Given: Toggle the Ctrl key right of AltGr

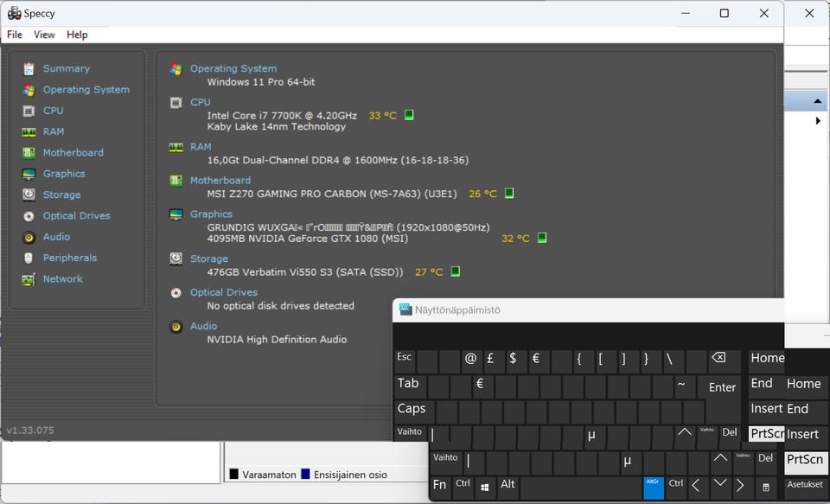Looking at the screenshot, I should pos(675,488).
